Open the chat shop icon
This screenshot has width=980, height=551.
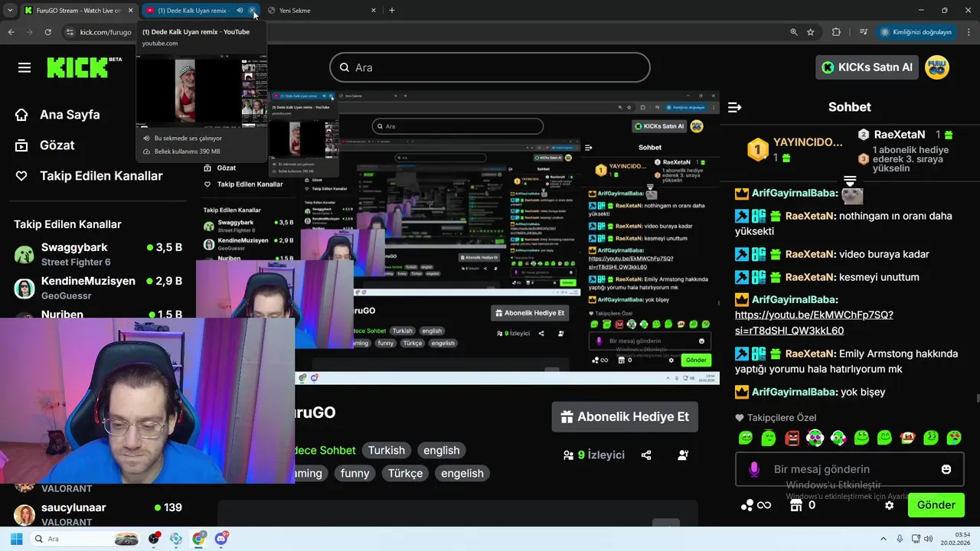pos(796,505)
